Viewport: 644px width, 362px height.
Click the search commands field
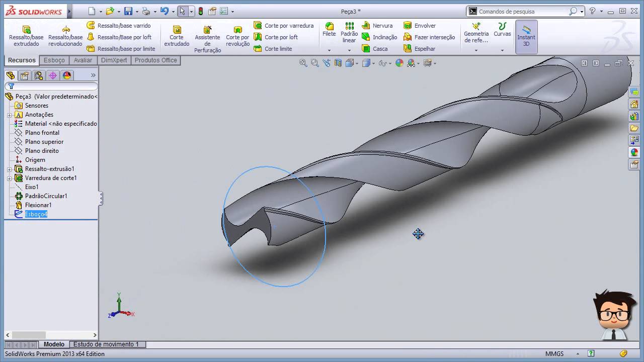point(523,11)
